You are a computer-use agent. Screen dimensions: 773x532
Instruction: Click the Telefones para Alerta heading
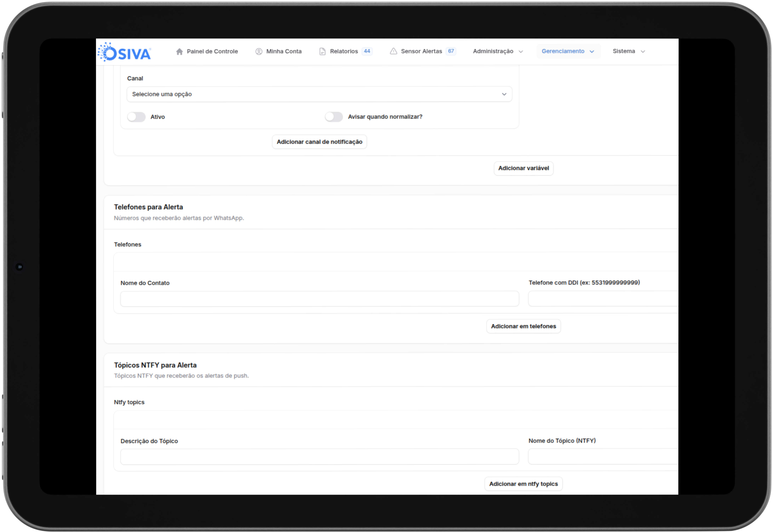[148, 207]
